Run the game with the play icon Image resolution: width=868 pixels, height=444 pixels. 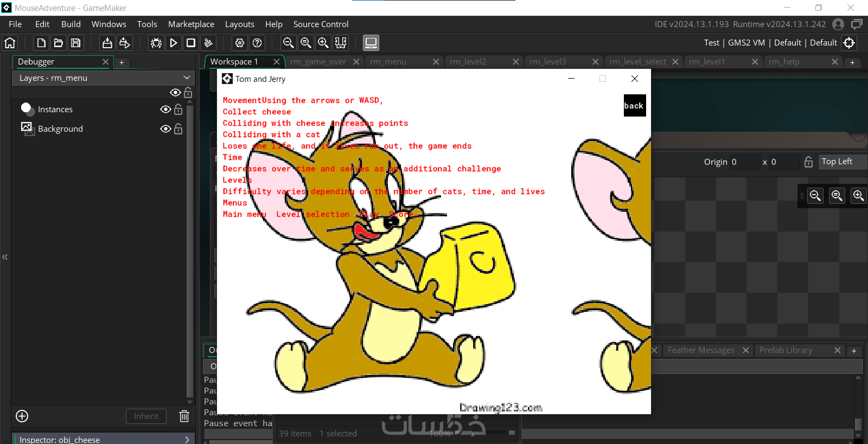(174, 43)
